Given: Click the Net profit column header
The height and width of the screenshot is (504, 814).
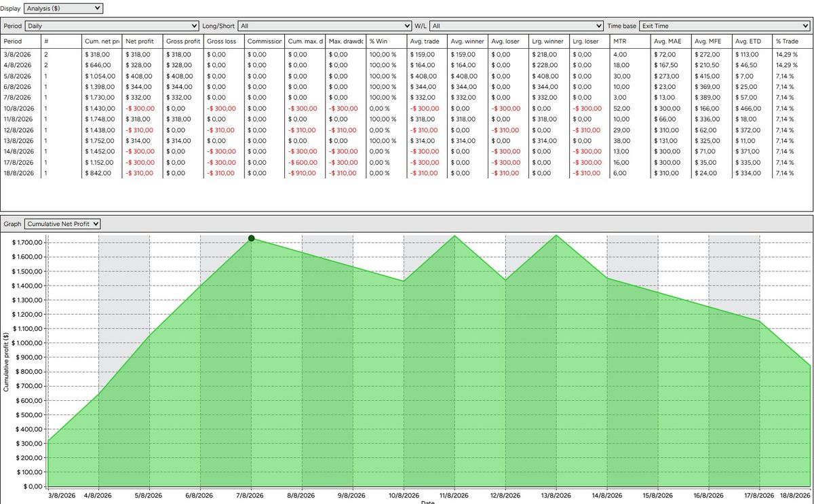Looking at the screenshot, I should [x=142, y=41].
